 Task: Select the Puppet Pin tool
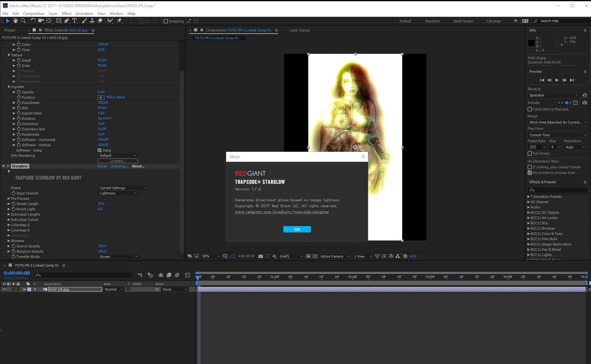pos(119,21)
